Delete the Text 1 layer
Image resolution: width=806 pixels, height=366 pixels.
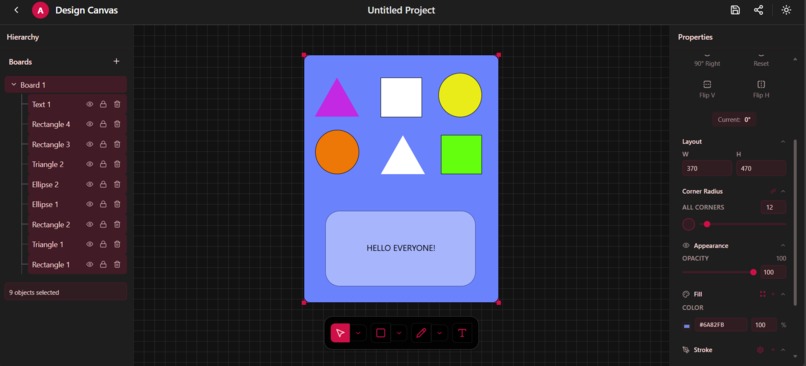point(117,104)
